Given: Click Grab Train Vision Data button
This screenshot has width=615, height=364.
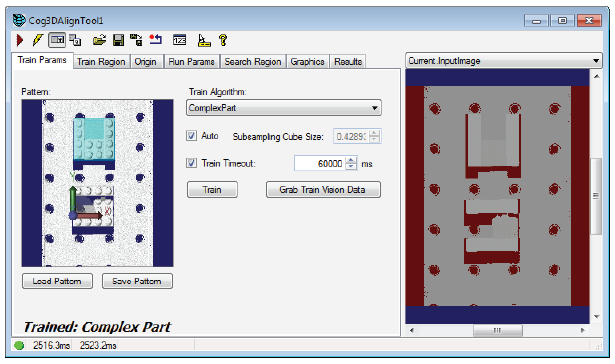Looking at the screenshot, I should [323, 190].
